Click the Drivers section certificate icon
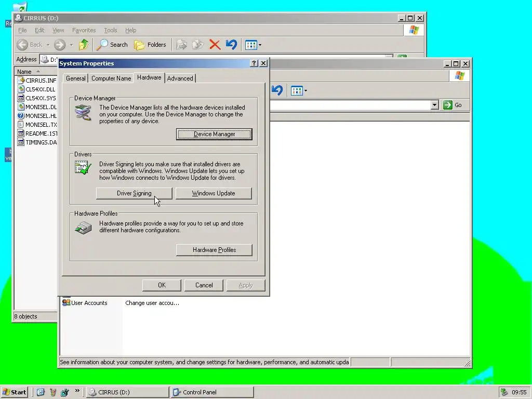Screen dimensions: 532x399 point(83,168)
